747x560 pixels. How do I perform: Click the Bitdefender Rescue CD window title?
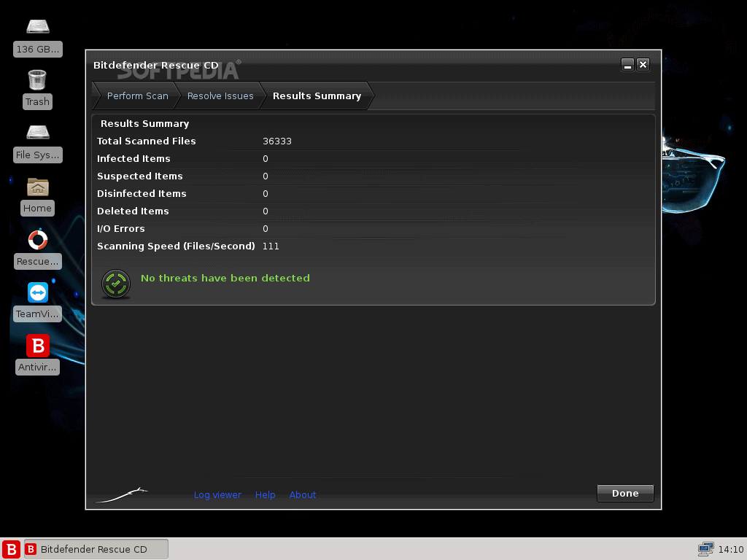tap(156, 65)
